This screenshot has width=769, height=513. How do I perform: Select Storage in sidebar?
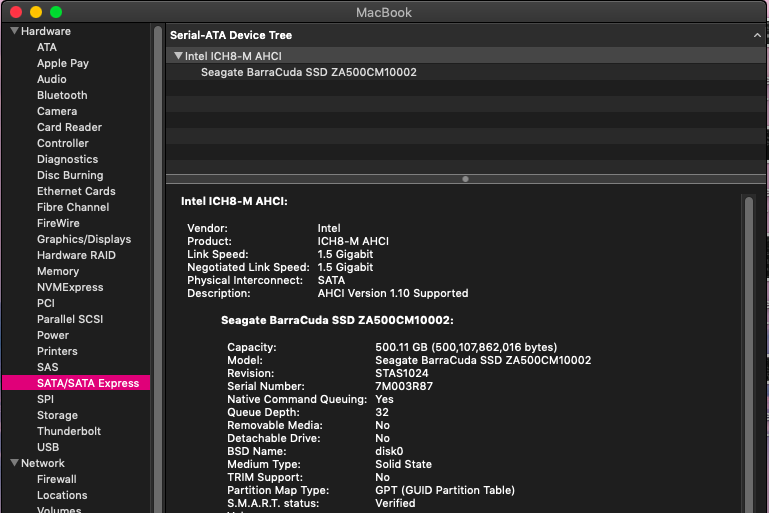[x=57, y=415]
